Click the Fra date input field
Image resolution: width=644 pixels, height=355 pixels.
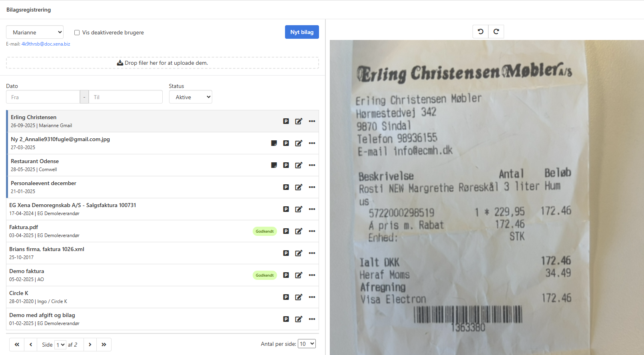pyautogui.click(x=43, y=97)
